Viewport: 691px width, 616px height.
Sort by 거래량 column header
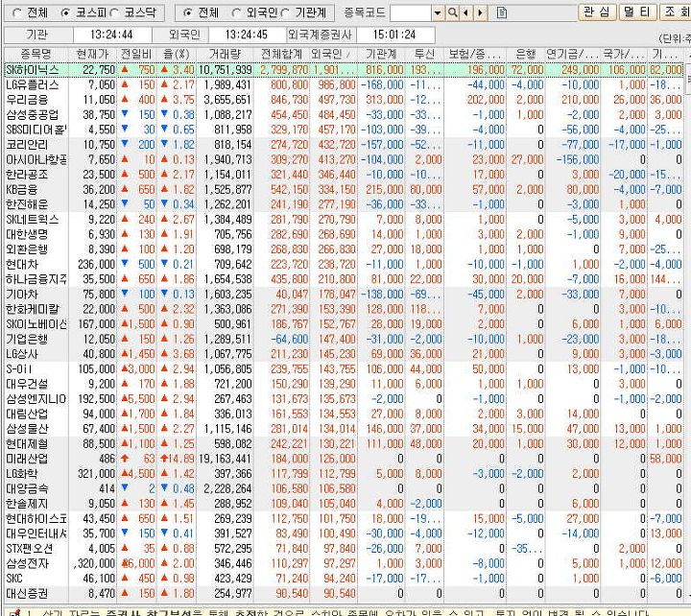pyautogui.click(x=225, y=54)
